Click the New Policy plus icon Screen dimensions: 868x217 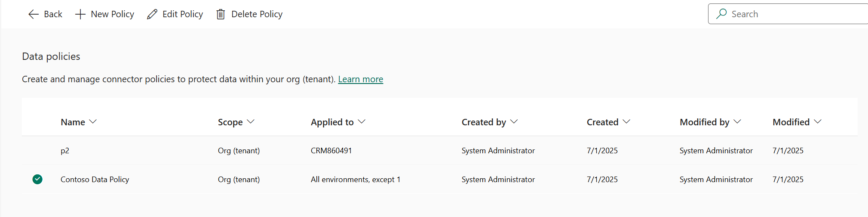(x=80, y=14)
